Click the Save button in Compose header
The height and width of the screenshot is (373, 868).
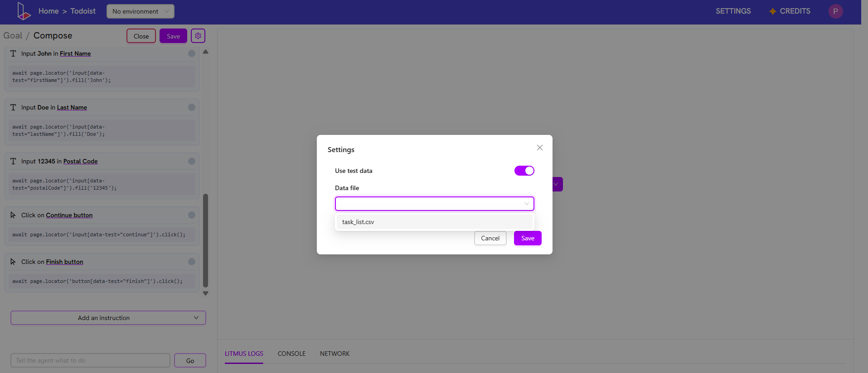[x=173, y=36]
